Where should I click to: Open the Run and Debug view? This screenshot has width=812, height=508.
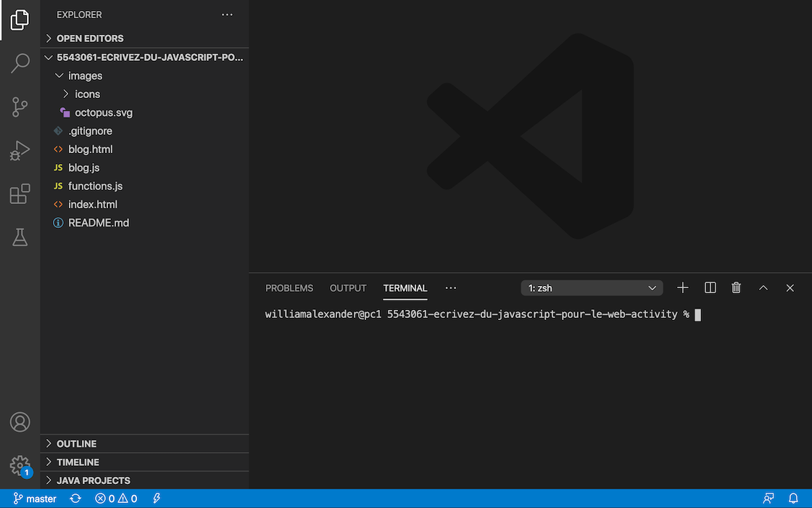pyautogui.click(x=20, y=150)
